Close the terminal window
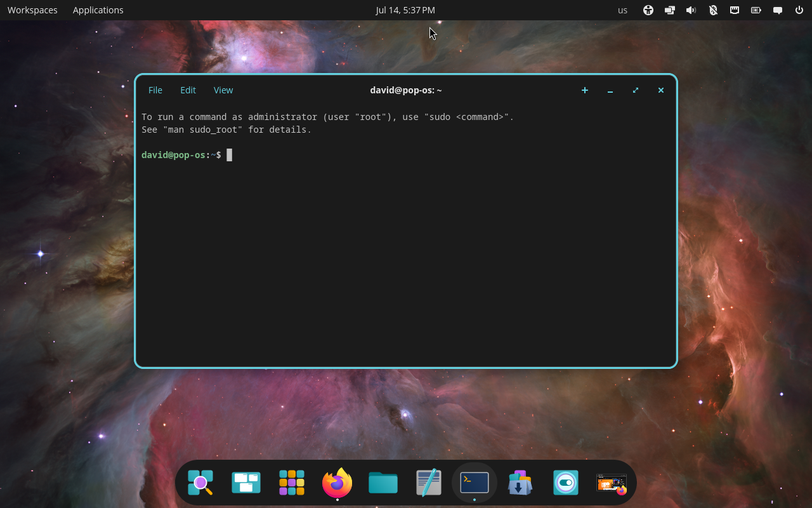Viewport: 812px width, 508px height. point(661,90)
